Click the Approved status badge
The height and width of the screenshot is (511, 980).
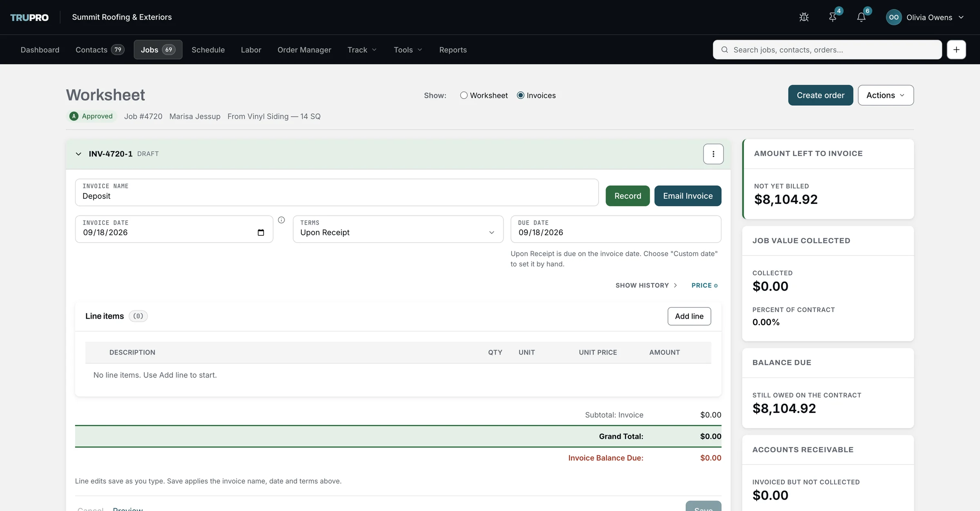click(x=92, y=116)
